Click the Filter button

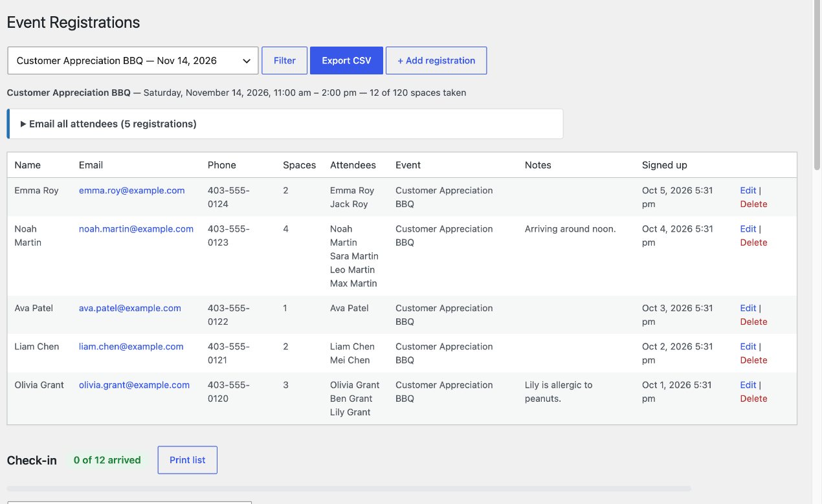tap(285, 60)
